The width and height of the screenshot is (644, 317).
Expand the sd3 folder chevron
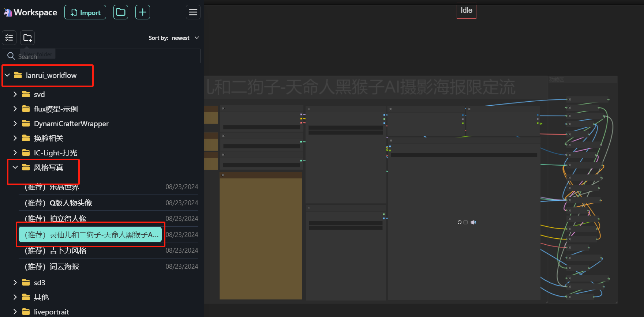pos(15,283)
